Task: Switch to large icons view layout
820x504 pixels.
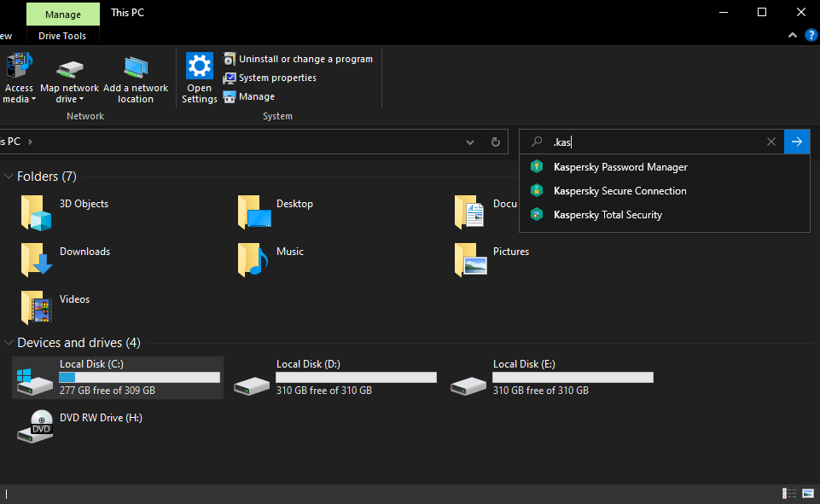Action: pyautogui.click(x=808, y=493)
